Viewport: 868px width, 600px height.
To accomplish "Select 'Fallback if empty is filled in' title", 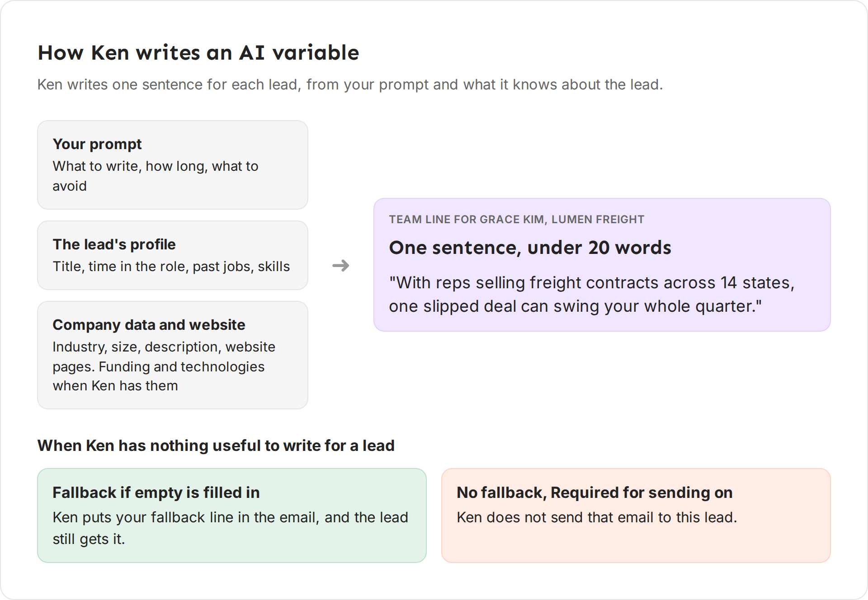I will (x=156, y=492).
